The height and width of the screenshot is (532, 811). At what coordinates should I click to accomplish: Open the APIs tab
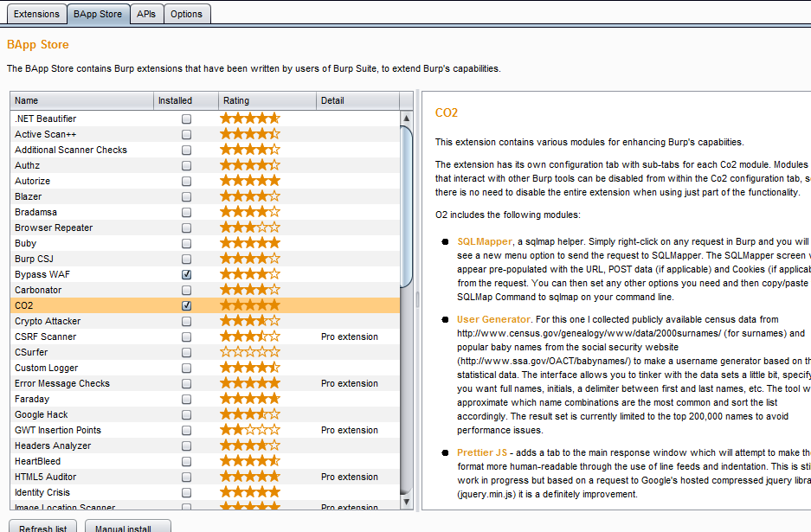coord(146,14)
